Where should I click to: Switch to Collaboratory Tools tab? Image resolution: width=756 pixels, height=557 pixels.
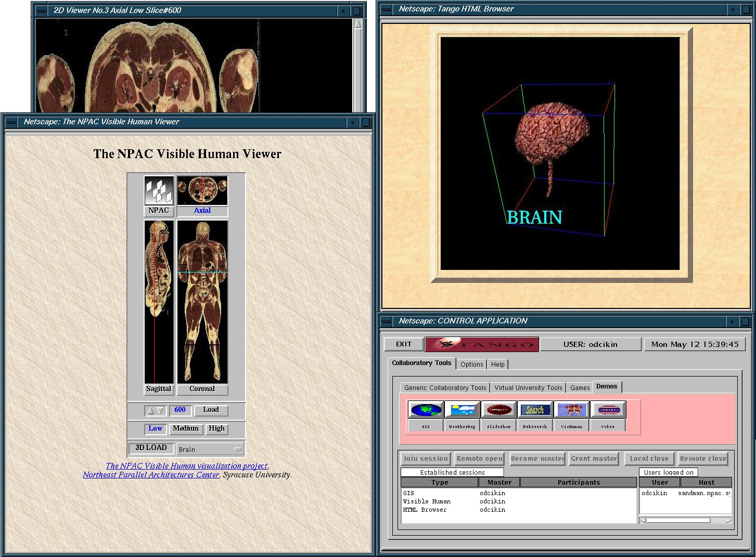pyautogui.click(x=421, y=364)
